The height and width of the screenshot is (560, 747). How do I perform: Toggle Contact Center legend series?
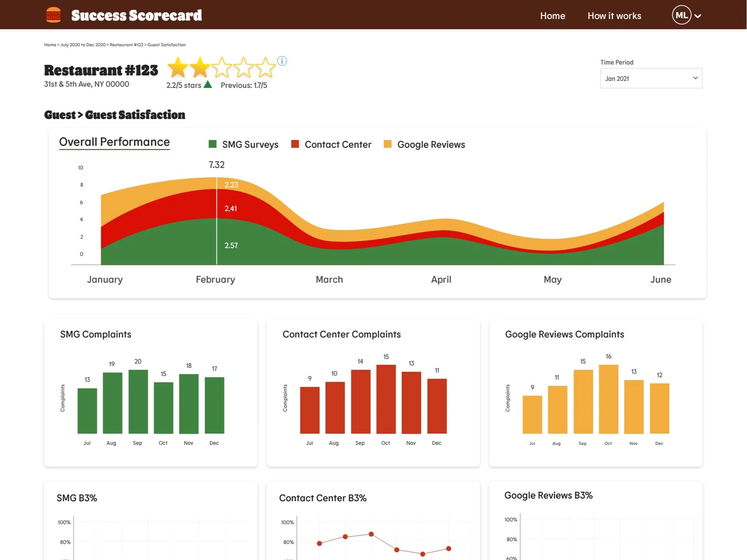pos(337,145)
